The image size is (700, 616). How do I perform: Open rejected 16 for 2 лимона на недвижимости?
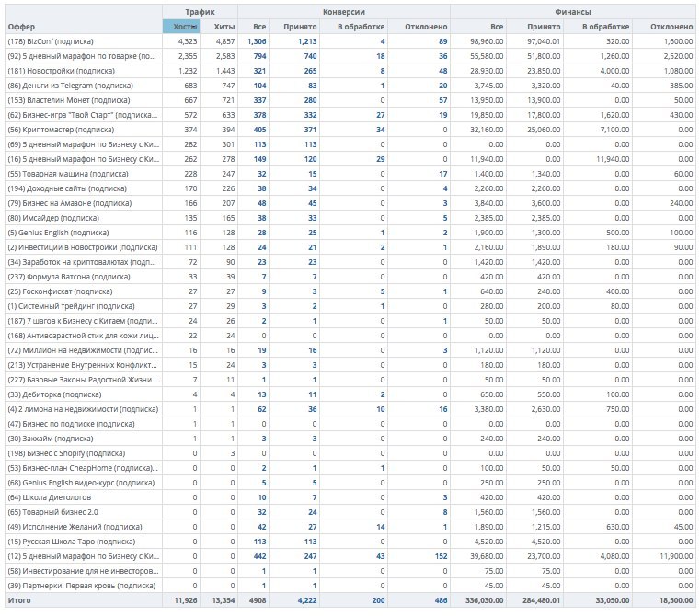(442, 409)
